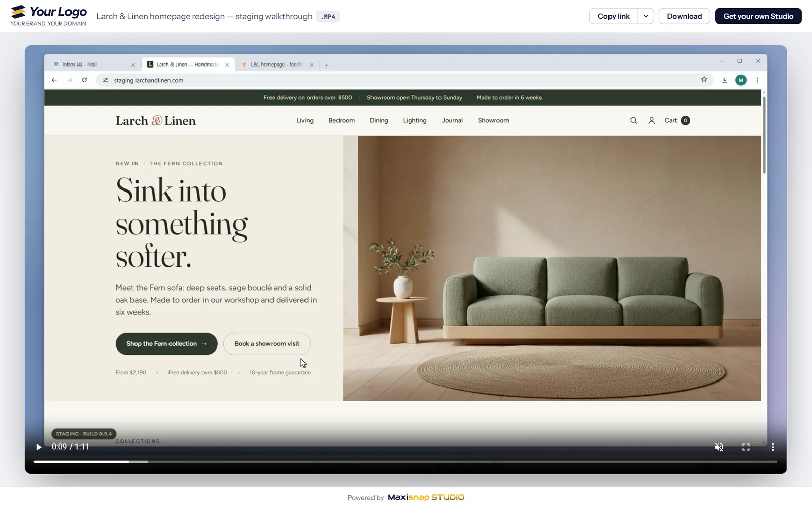812x508 pixels.
Task: Open the browser profile avatar M
Action: 741,80
